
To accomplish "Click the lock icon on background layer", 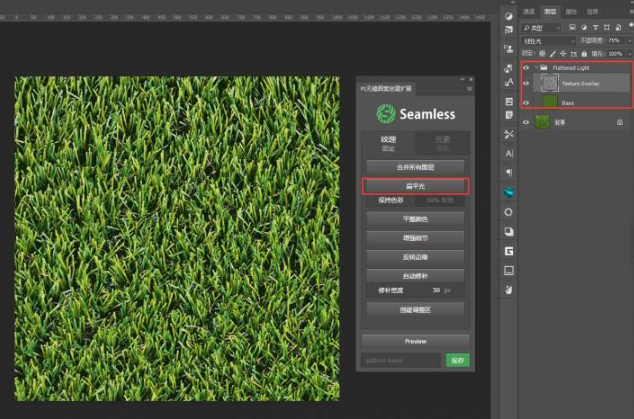I will coord(619,122).
